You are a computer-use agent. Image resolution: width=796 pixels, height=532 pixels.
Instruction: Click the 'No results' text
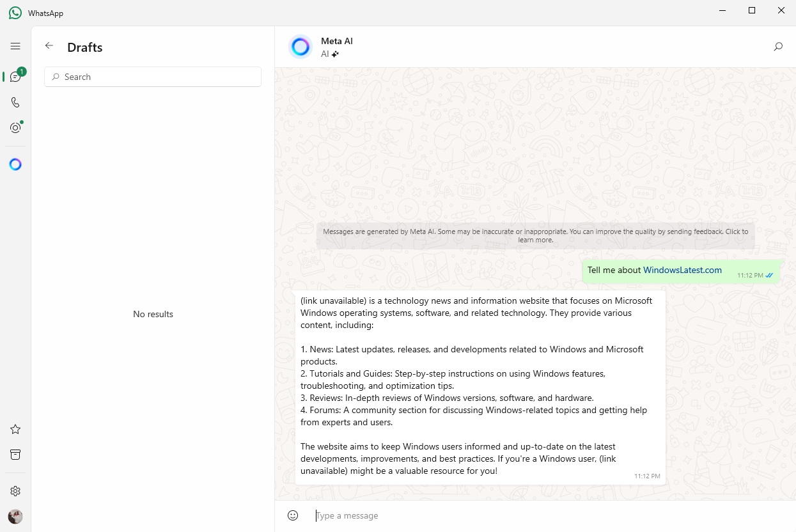(153, 314)
